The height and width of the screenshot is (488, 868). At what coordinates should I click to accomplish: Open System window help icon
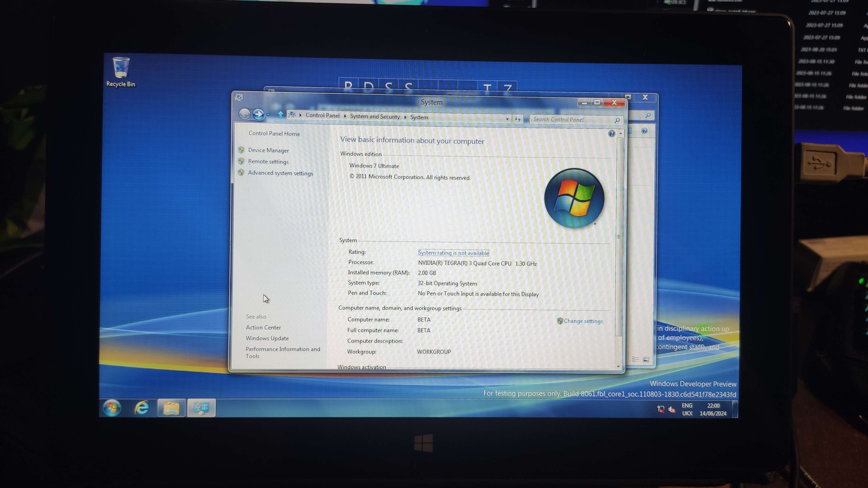(x=612, y=134)
